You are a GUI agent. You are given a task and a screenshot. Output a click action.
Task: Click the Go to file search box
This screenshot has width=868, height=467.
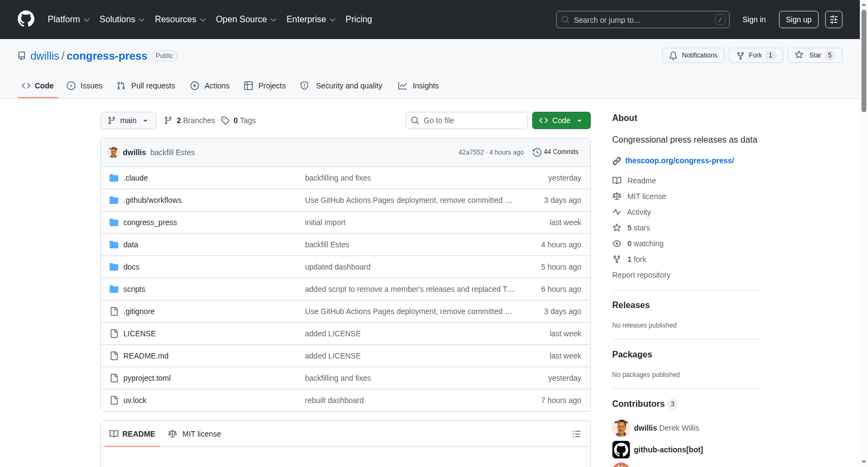pyautogui.click(x=467, y=120)
